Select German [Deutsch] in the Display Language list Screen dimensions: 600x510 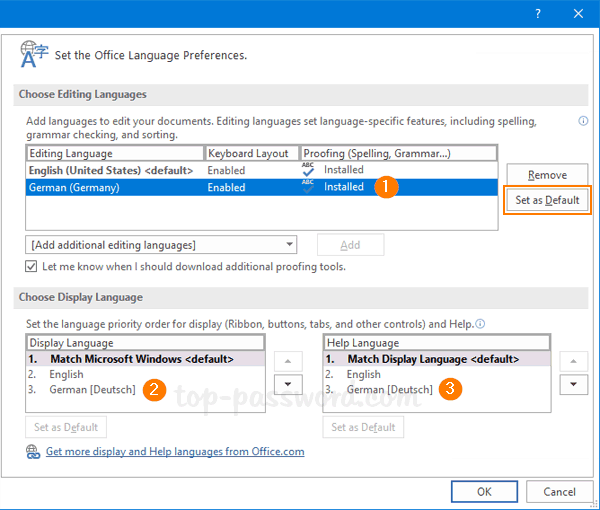(x=93, y=390)
